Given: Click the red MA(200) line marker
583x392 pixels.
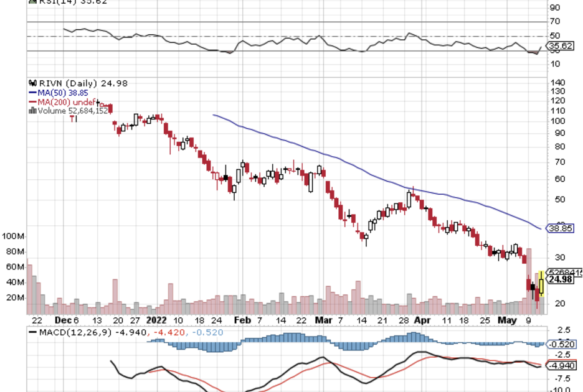Looking at the screenshot, I should pyautogui.click(x=33, y=101).
